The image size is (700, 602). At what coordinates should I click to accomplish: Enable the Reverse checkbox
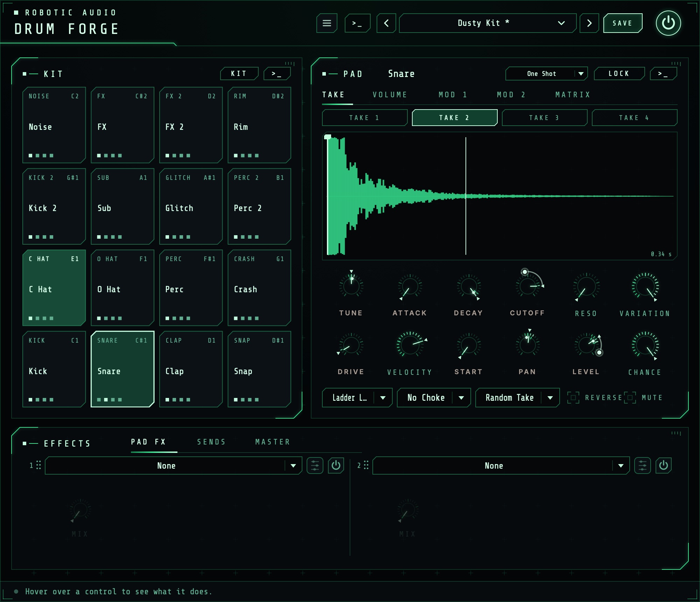(573, 398)
